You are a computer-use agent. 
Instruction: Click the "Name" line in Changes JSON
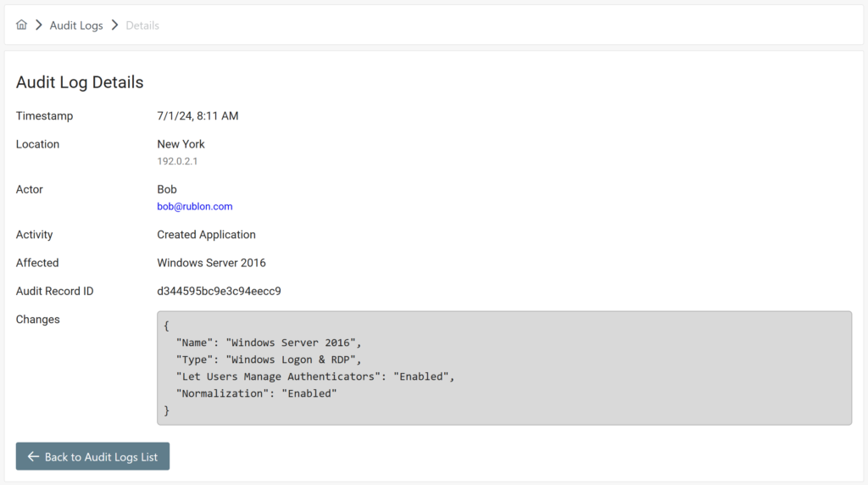pos(268,343)
